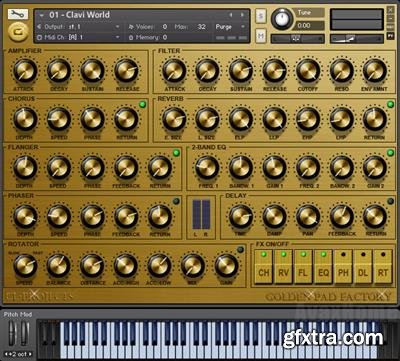Image resolution: width=400 pixels, height=361 pixels.
Task: Click the Reverb E. Size knob
Action: coord(174,119)
